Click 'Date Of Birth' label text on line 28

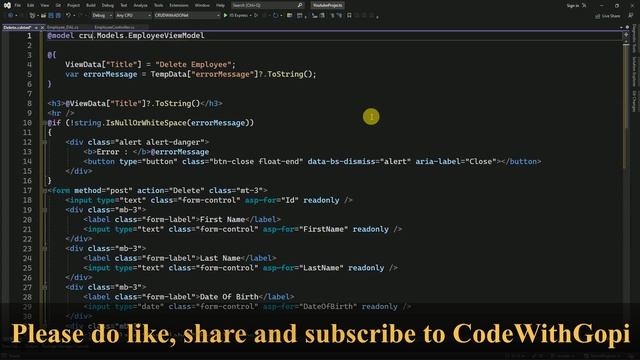(229, 297)
